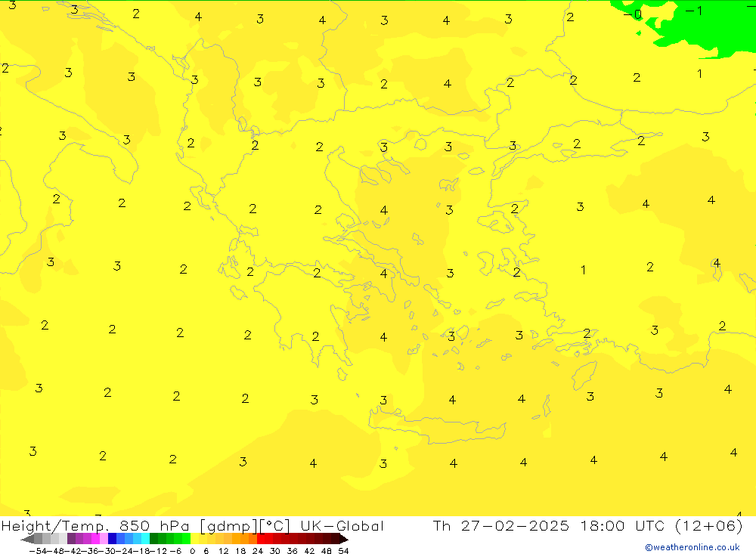The image size is (756, 554).
Task: Click the bright red swatch in the temperature legend
Action: pyautogui.click(x=261, y=539)
